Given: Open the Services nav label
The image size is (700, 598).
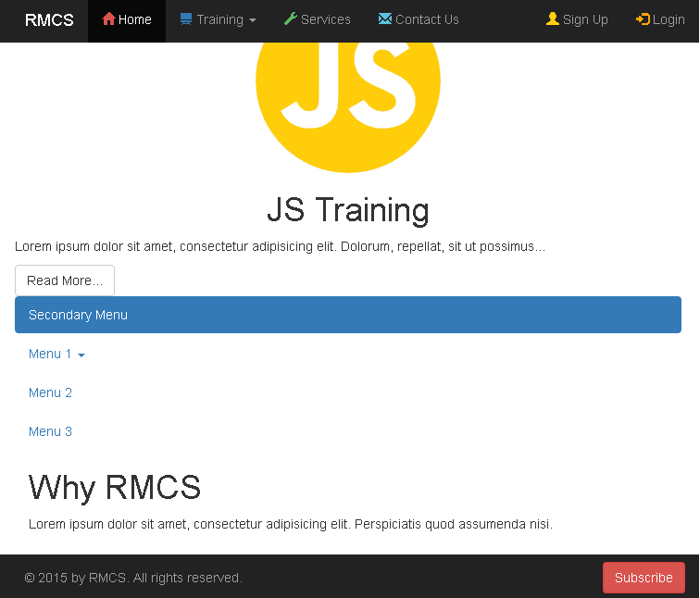Looking at the screenshot, I should click(x=326, y=19).
